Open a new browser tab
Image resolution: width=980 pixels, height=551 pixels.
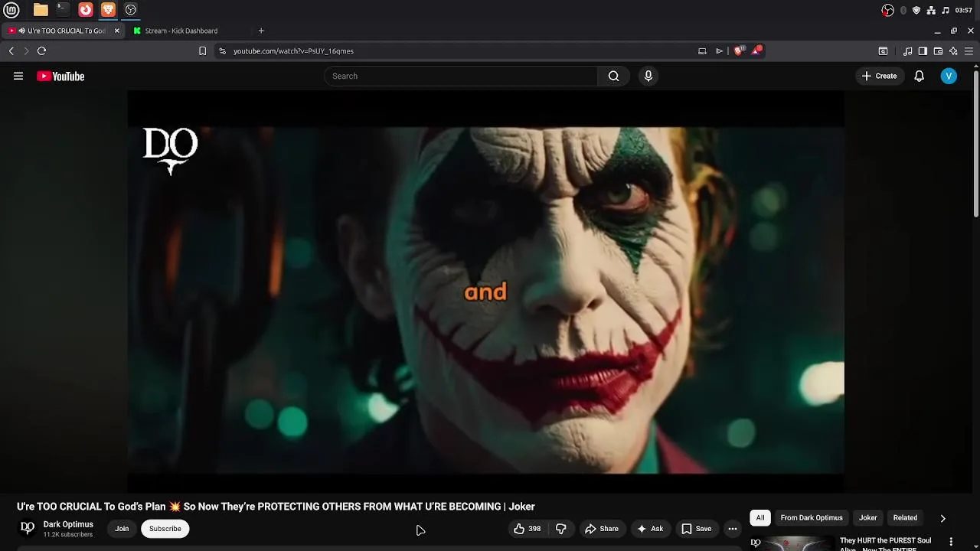(x=261, y=31)
